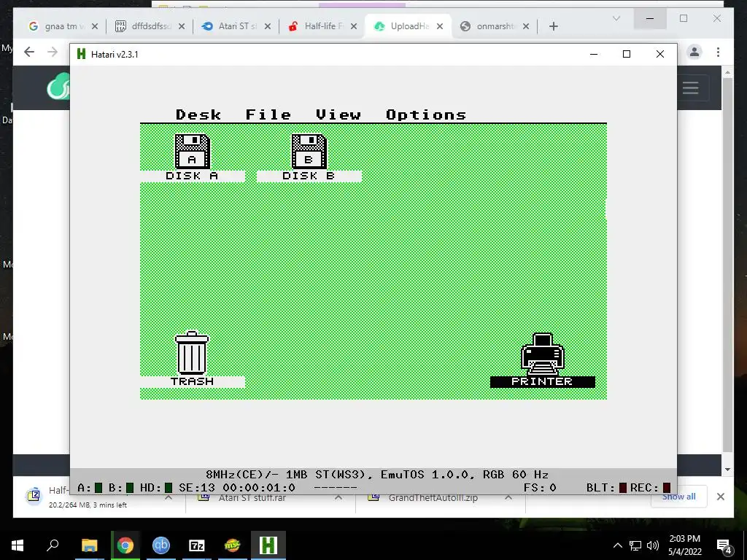The height and width of the screenshot is (560, 747).
Task: Click the floppy B: drive LED indicator
Action: pyautogui.click(x=130, y=488)
